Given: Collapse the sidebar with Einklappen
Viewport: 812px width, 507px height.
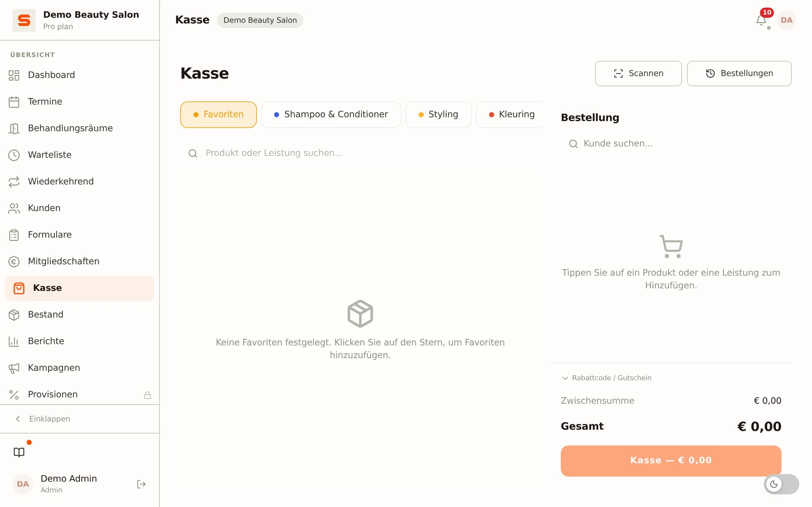Looking at the screenshot, I should click(x=43, y=419).
